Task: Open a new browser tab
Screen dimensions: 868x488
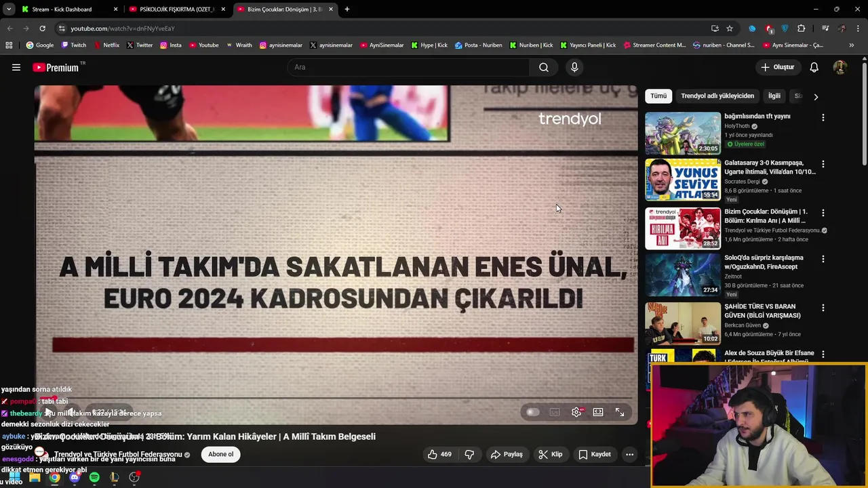Action: coord(347,9)
